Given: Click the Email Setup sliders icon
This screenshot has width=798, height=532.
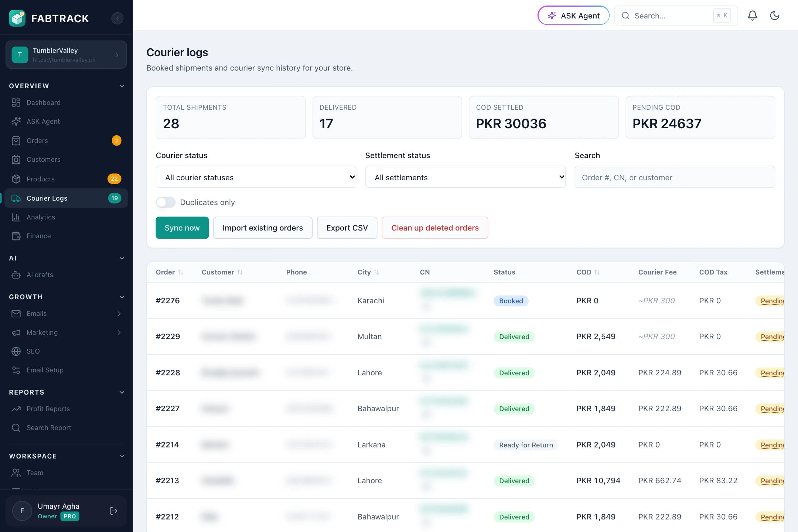Looking at the screenshot, I should coord(16,370).
